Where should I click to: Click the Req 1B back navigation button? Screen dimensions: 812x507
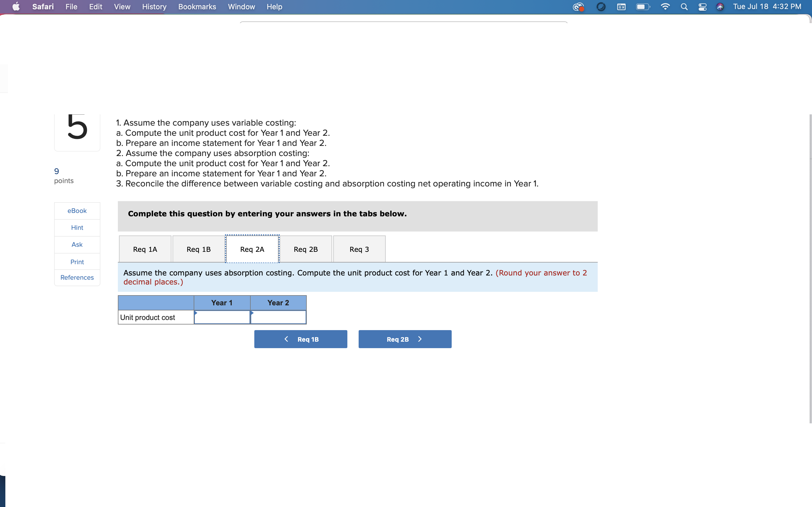tap(300, 339)
